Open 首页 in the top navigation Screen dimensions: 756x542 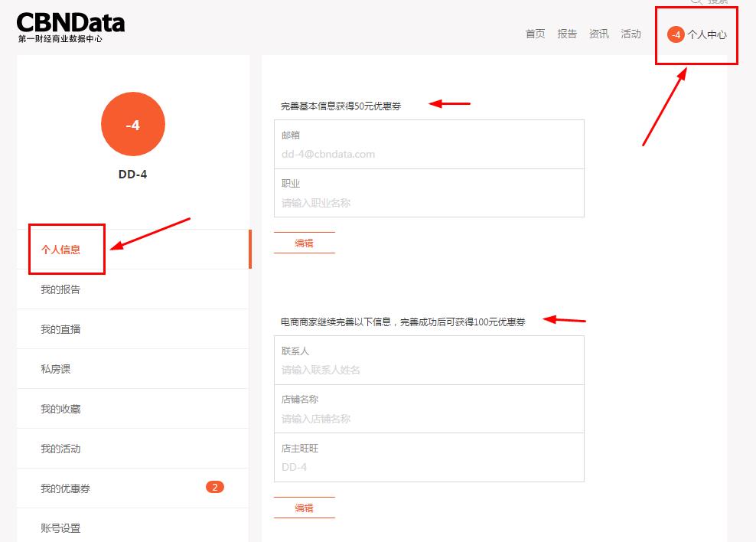pyautogui.click(x=535, y=34)
